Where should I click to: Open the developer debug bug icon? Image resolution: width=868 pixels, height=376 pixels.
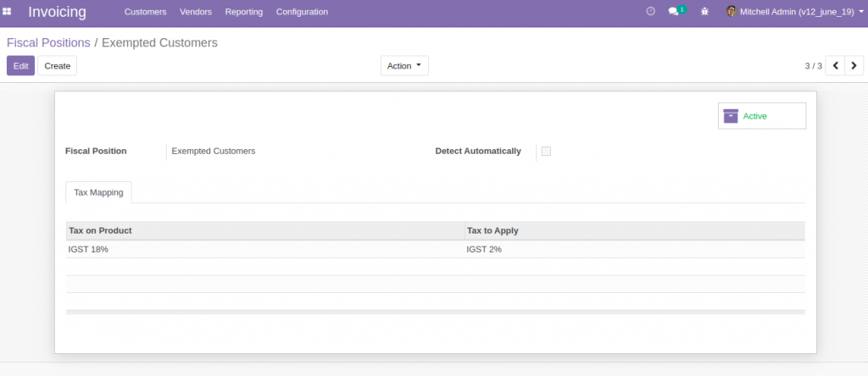[704, 11]
